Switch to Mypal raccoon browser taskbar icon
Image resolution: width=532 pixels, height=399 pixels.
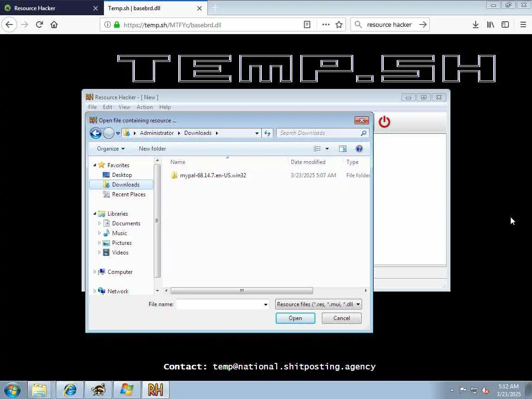click(x=98, y=390)
